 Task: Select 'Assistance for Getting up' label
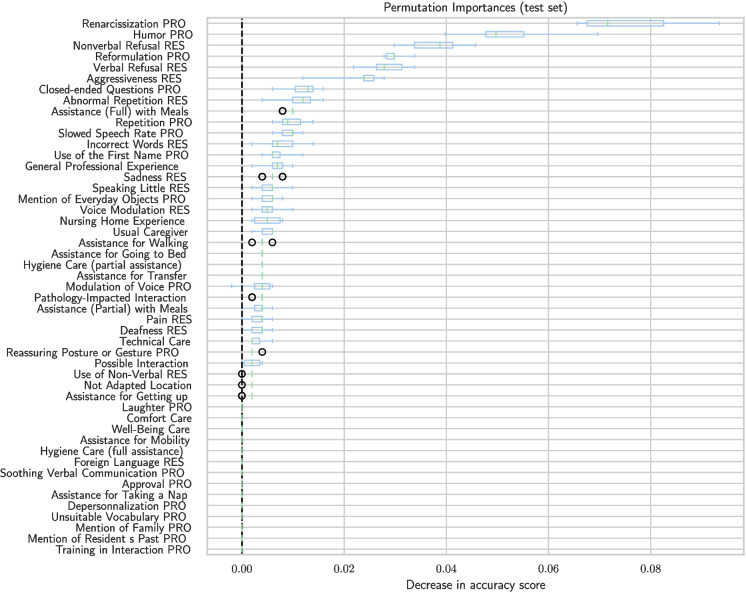click(x=127, y=396)
